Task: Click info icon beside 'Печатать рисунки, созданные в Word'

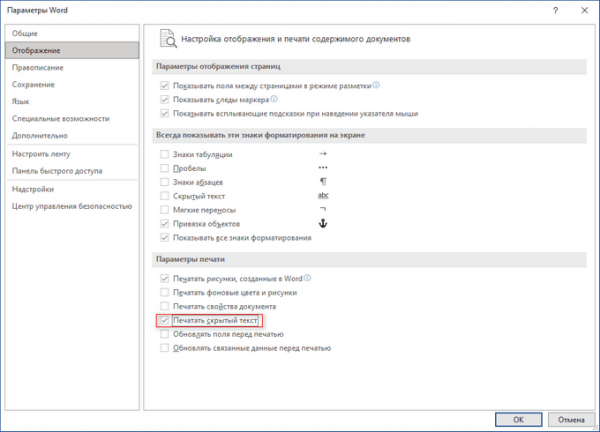Action: (x=307, y=278)
